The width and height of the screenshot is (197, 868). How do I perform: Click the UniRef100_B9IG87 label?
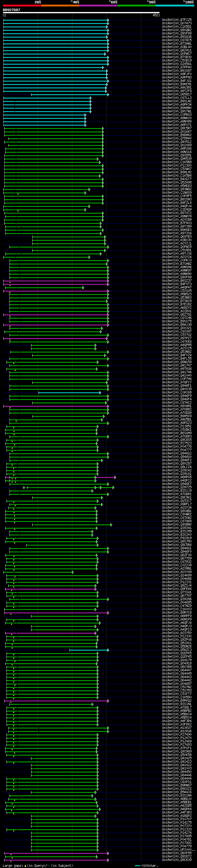pyautogui.click(x=176, y=71)
